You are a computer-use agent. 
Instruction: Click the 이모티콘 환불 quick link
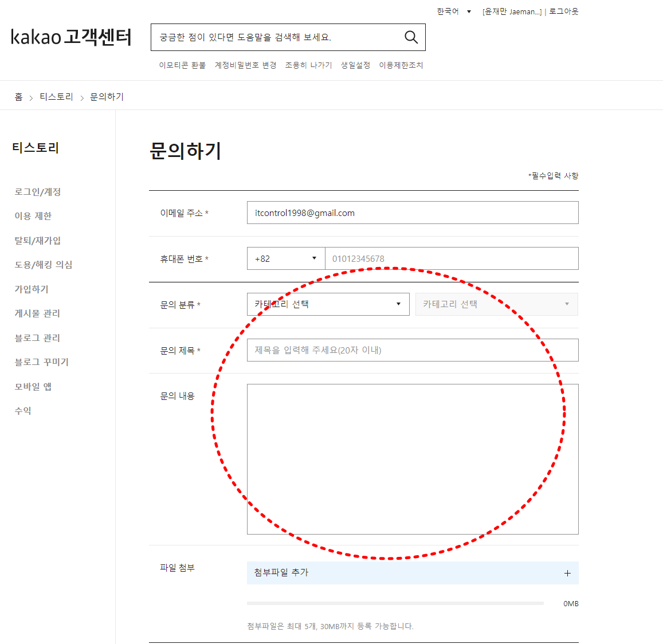tap(182, 65)
